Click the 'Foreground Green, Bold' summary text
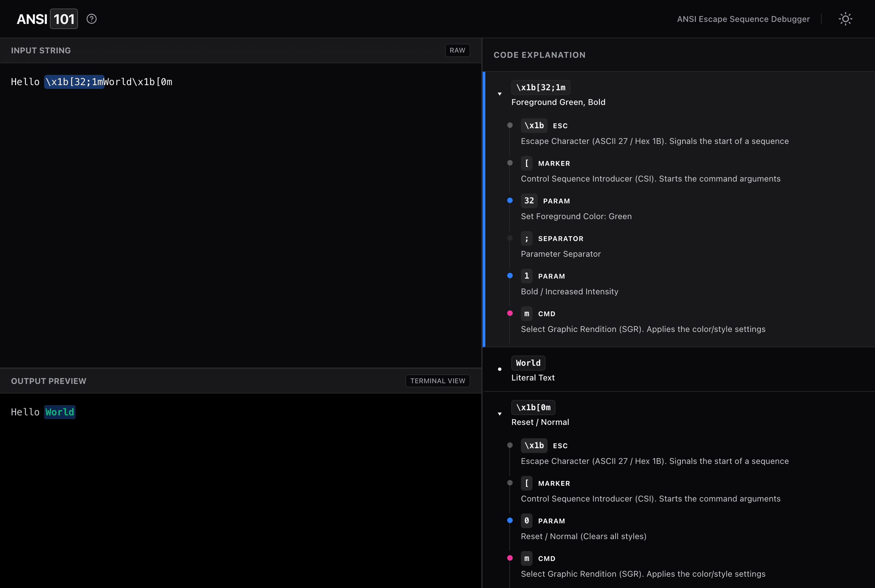This screenshot has height=588, width=875. pos(558,102)
